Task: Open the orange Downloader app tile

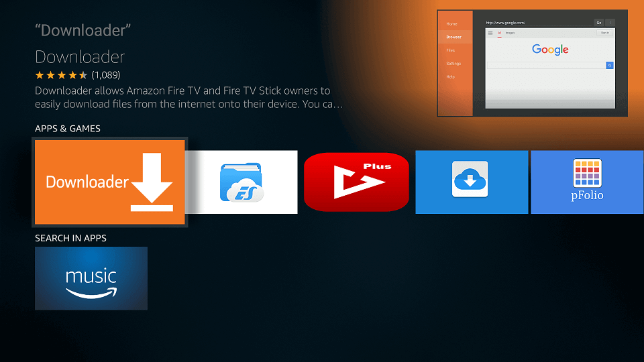Action: coord(109,182)
